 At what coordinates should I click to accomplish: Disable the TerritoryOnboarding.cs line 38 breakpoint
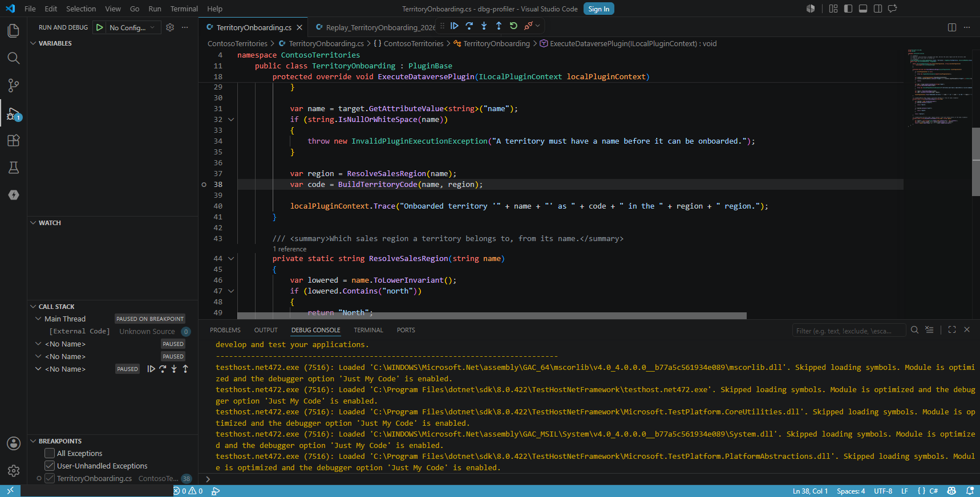pos(50,478)
